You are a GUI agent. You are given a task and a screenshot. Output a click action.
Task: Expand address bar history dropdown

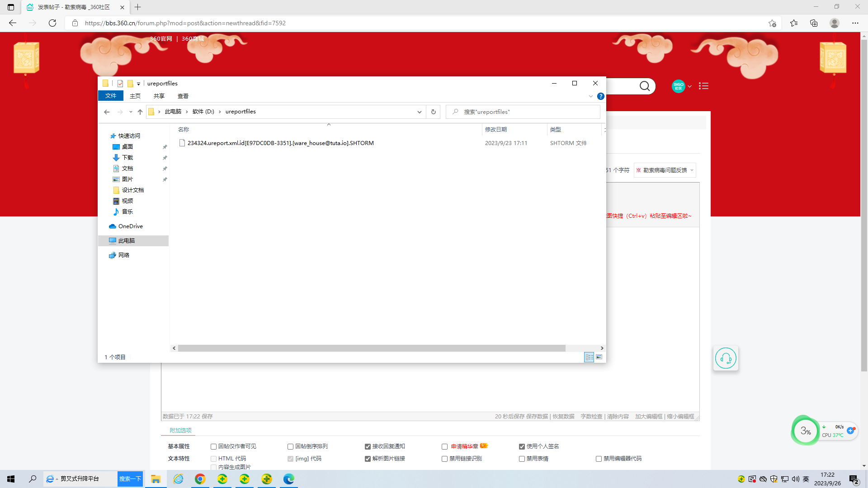coord(420,112)
